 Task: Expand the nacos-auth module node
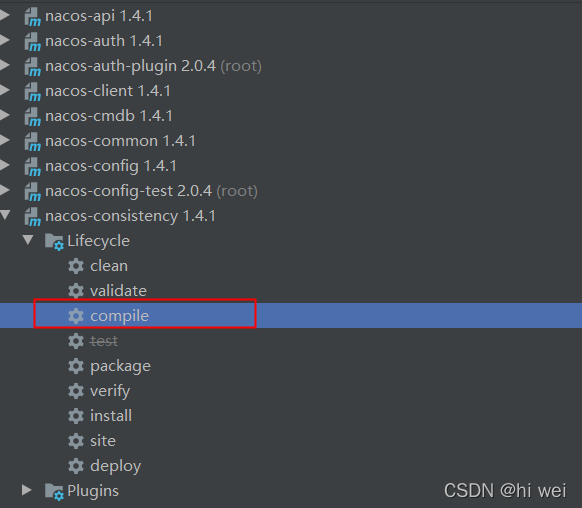(5, 40)
